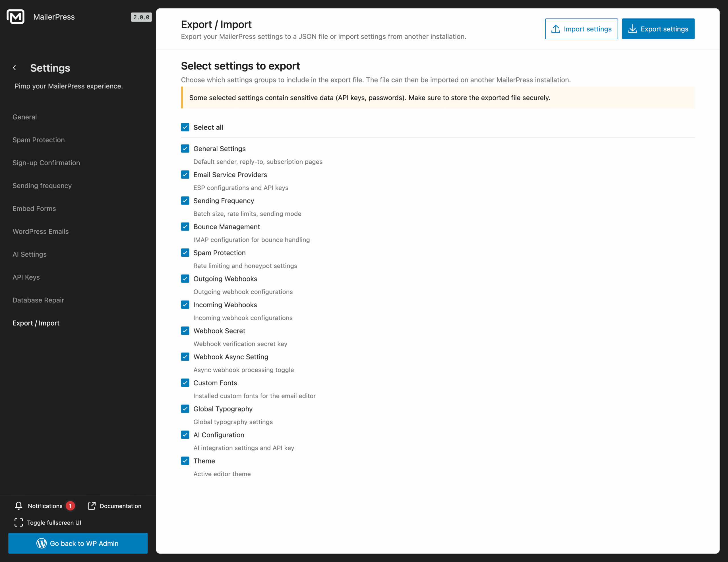Uncheck the Custom Fonts checkbox
This screenshot has width=728, height=562.
tap(185, 382)
